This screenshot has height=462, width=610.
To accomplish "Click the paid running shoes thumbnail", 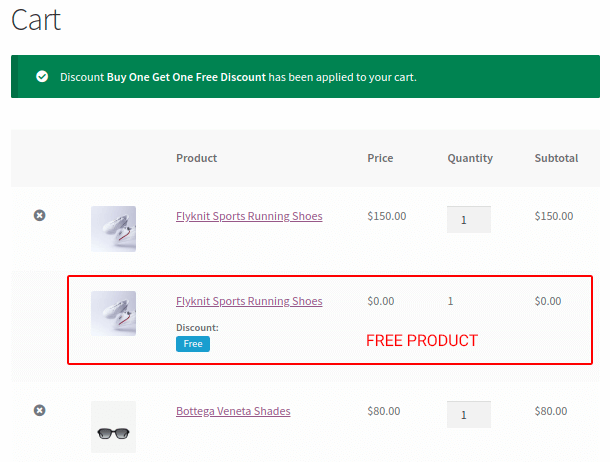I will click(x=113, y=229).
